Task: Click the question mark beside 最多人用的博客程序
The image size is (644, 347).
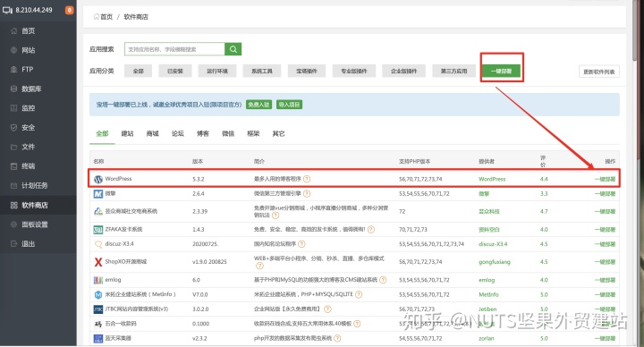Action: point(307,179)
